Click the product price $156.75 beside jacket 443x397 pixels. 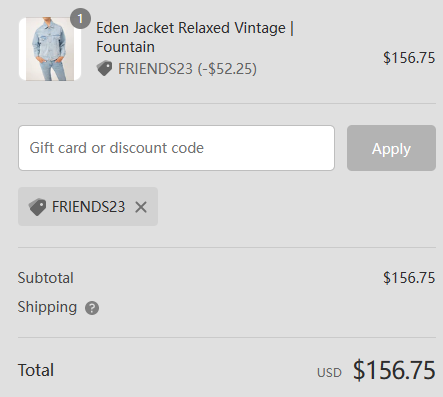tap(409, 58)
